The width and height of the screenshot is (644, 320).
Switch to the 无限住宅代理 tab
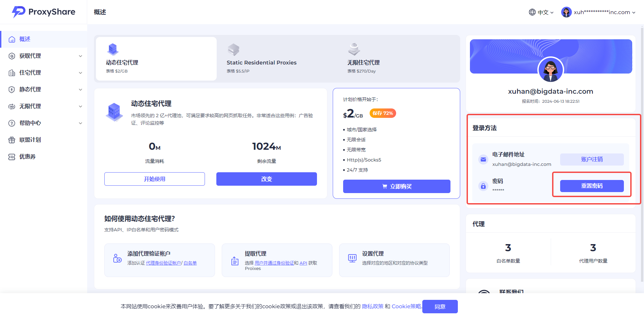pyautogui.click(x=398, y=59)
